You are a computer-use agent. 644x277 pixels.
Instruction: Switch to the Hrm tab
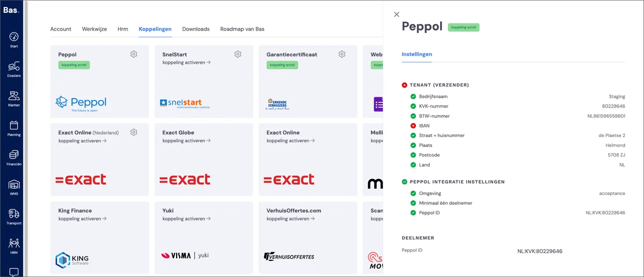[123, 29]
